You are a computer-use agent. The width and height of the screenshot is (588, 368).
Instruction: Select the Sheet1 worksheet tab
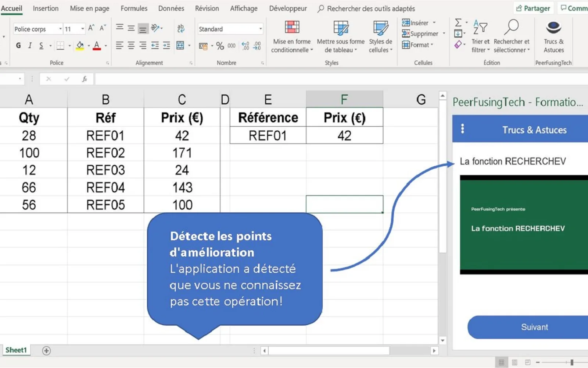[16, 350]
